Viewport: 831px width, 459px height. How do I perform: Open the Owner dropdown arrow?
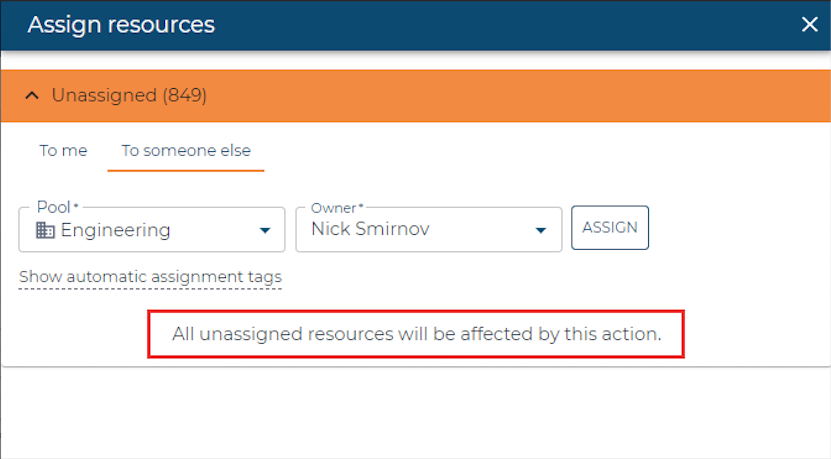pos(541,230)
